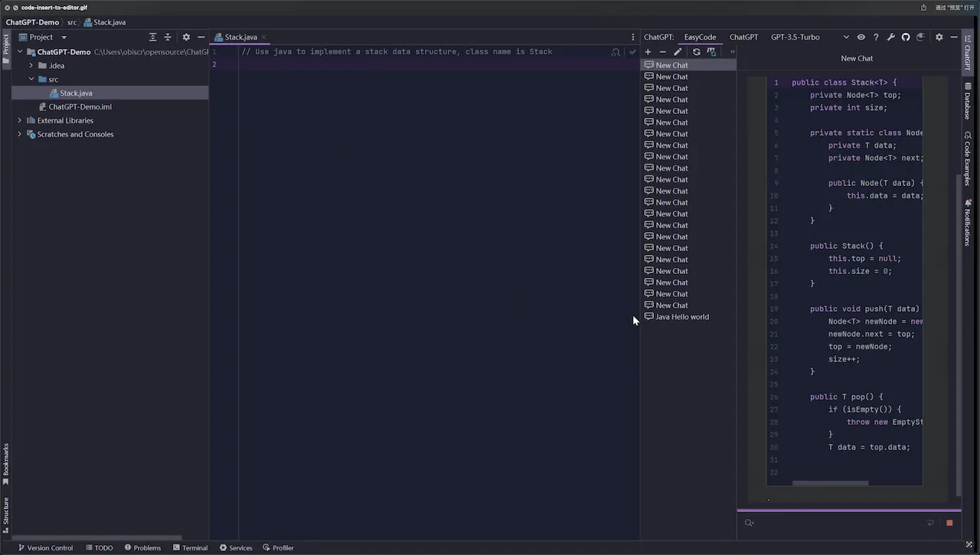
Task: Expand Scratches and Consoles node
Action: click(20, 135)
